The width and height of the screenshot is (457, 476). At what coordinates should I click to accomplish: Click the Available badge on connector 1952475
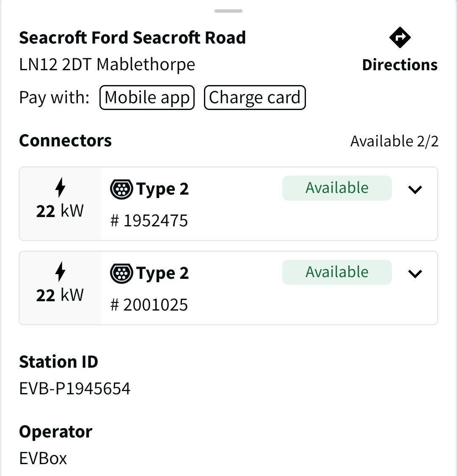tap(336, 187)
